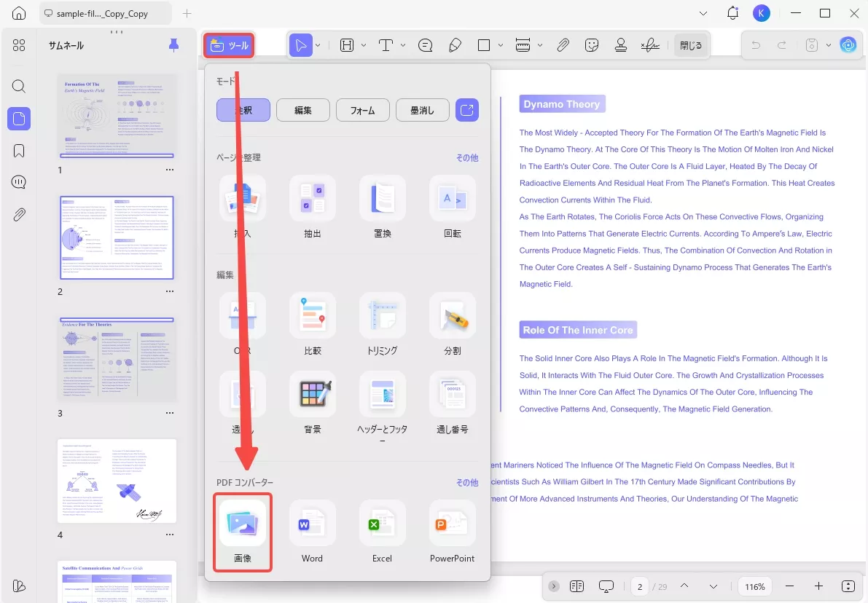Click the undo arrow

coord(756,45)
